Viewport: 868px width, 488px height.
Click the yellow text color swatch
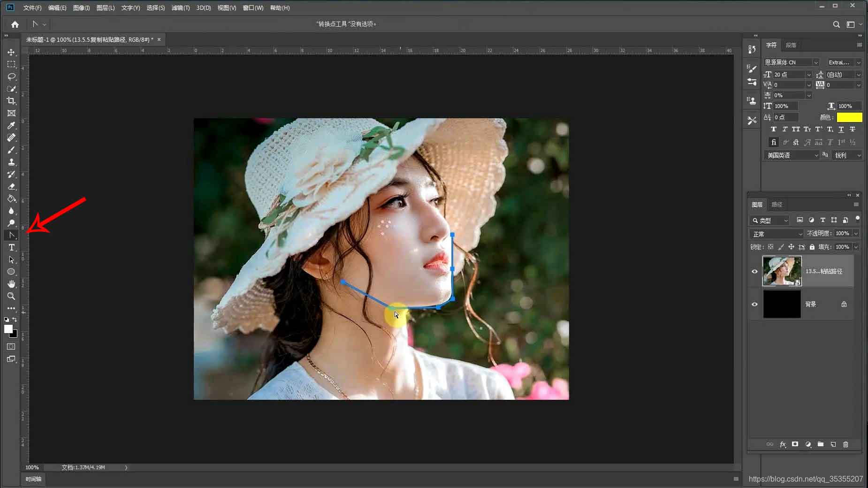[849, 117]
